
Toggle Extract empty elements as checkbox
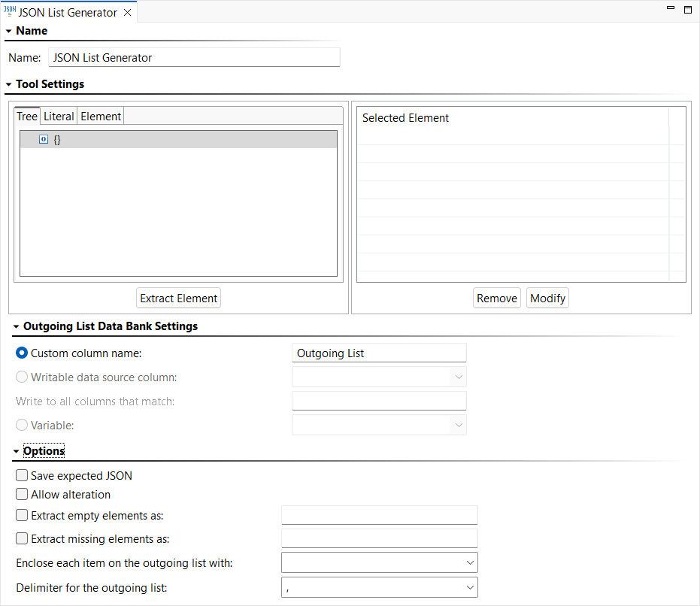[22, 515]
